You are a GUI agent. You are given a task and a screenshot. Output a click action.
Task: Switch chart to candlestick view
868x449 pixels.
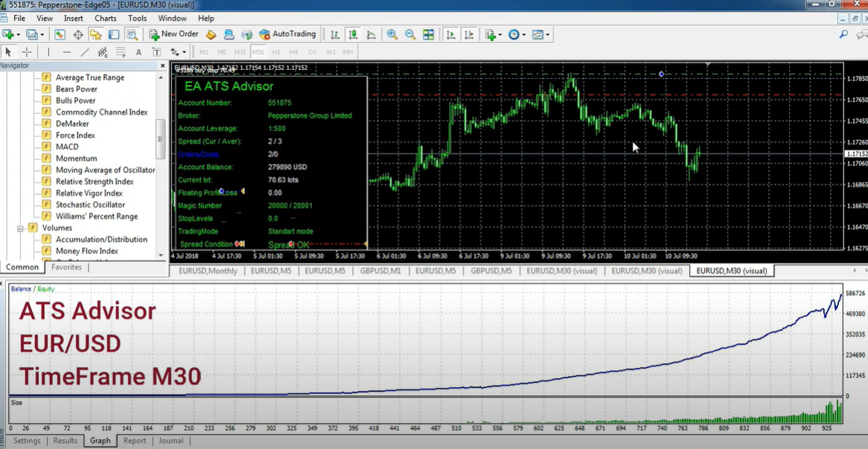(351, 34)
